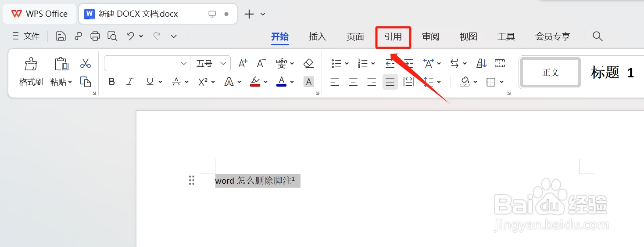Open Print Preview magnifier icon
Image resolution: width=644 pixels, height=247 pixels.
pos(112,36)
